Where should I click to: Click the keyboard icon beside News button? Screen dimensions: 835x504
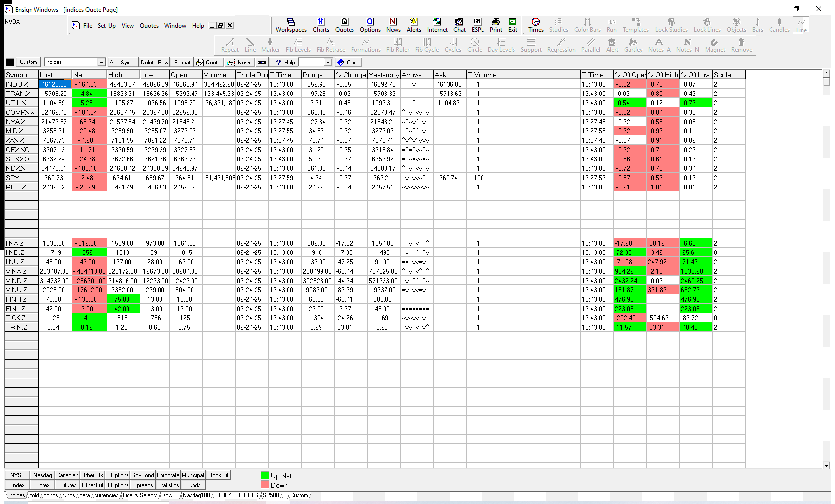click(262, 63)
